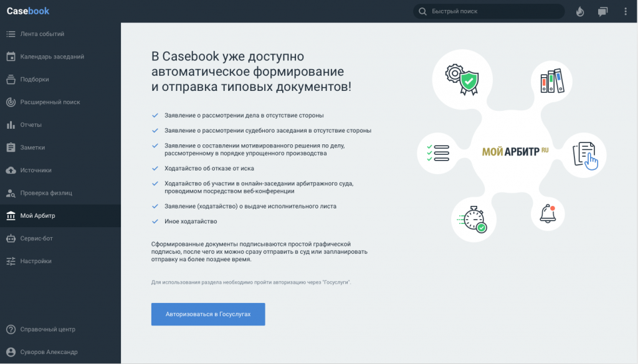638x364 pixels.
Task: Open Календарь заседаний section
Action: [60, 57]
